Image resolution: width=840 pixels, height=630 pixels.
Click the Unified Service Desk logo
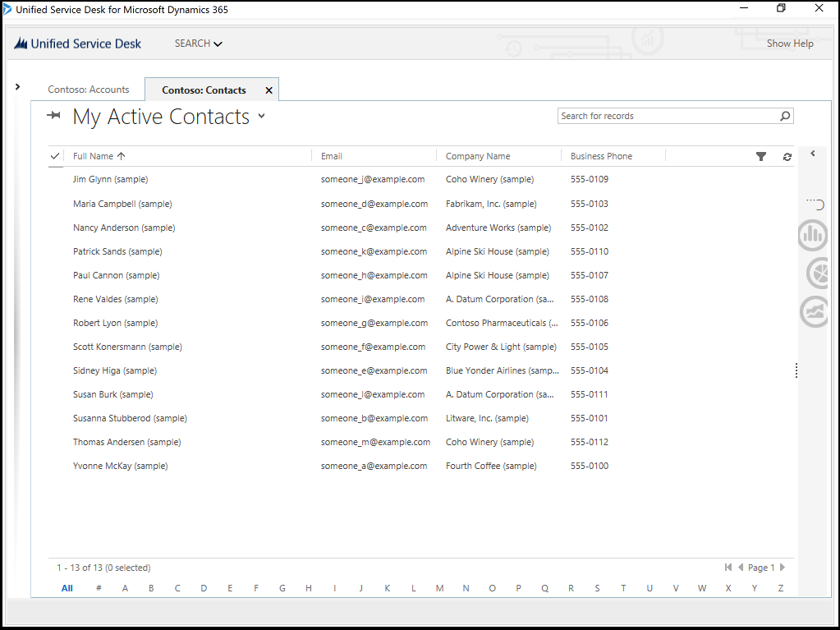(x=78, y=44)
